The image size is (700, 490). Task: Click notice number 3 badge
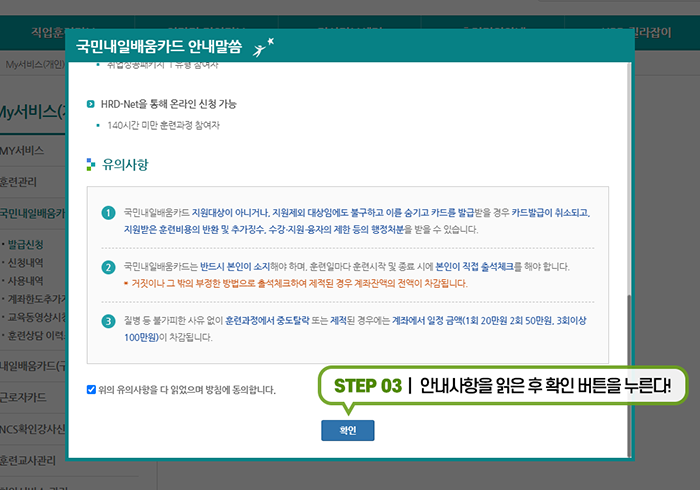pos(108,321)
